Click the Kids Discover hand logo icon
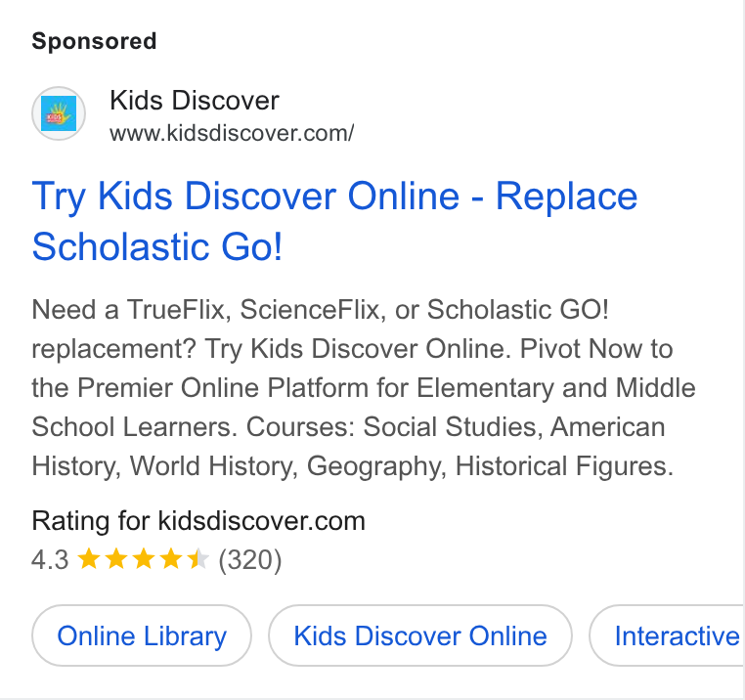This screenshot has width=745, height=700. tap(59, 113)
